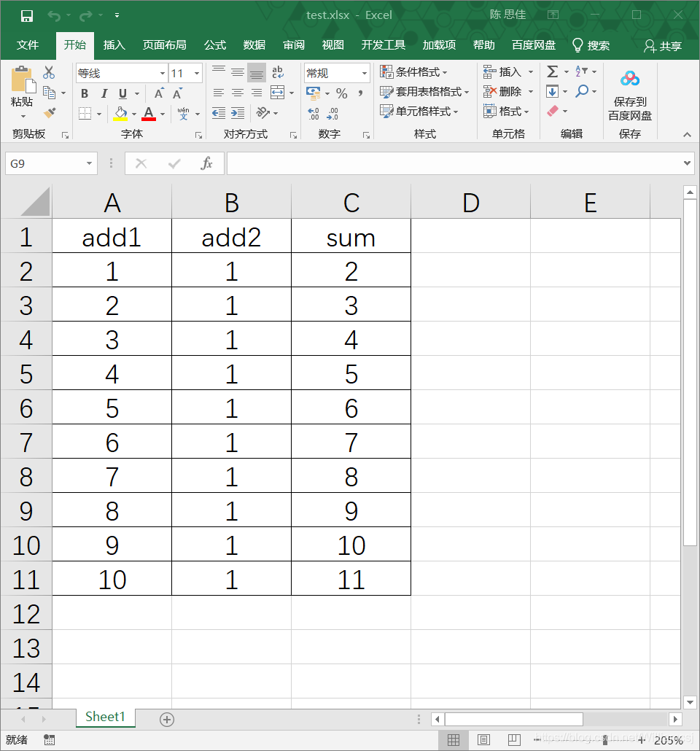Open the font name 等线 dropdown
Image resolution: width=700 pixels, height=751 pixels.
[x=163, y=74]
